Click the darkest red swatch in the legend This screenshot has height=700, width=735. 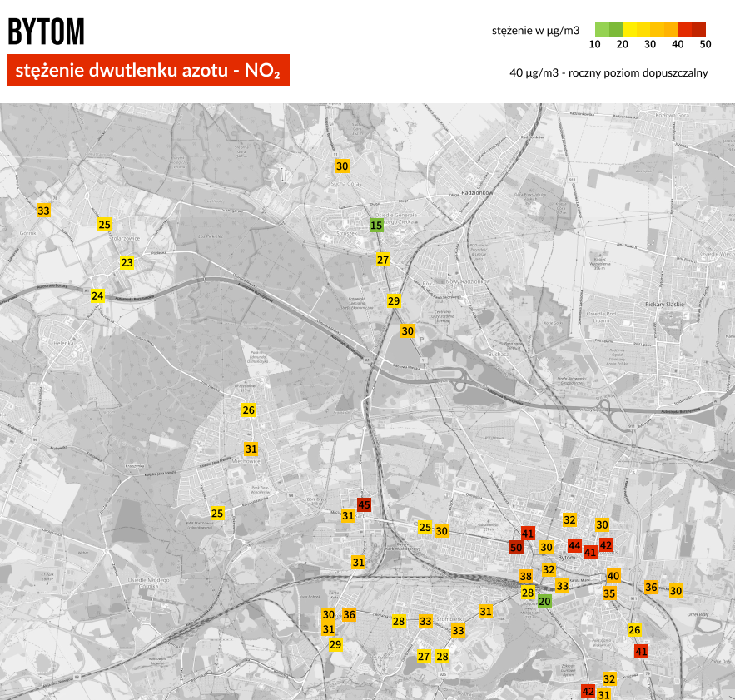tap(698, 30)
